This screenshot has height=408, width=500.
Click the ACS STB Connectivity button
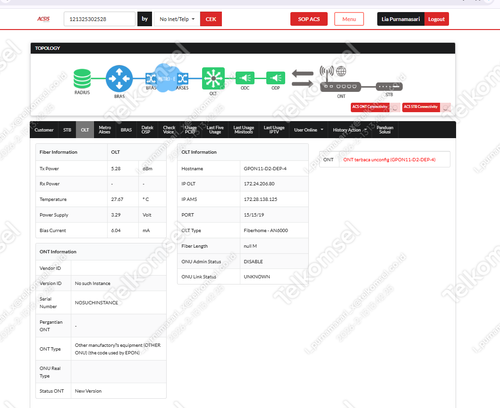[421, 107]
